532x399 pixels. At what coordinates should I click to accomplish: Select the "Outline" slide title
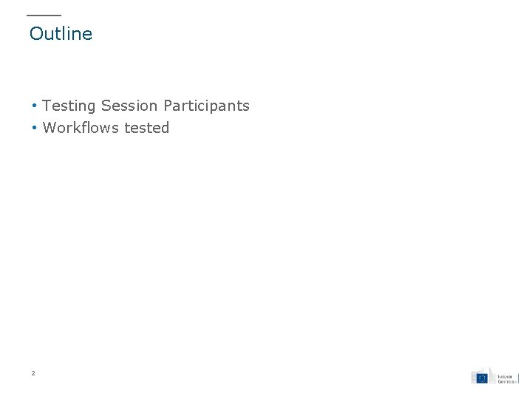click(61, 34)
